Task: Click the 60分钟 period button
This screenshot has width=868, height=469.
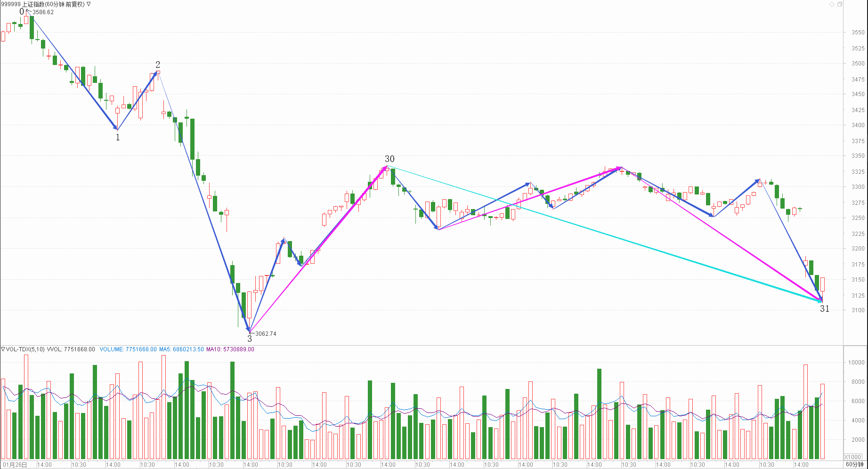Action: tap(855, 464)
